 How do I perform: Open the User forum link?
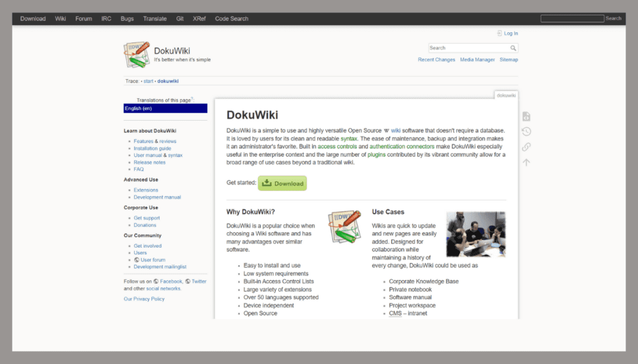pyautogui.click(x=153, y=260)
